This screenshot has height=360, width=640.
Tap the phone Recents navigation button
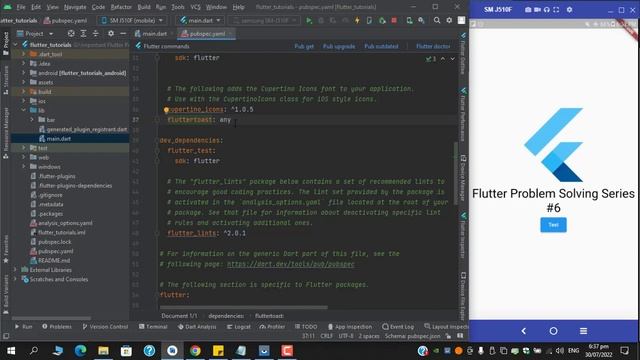584,331
